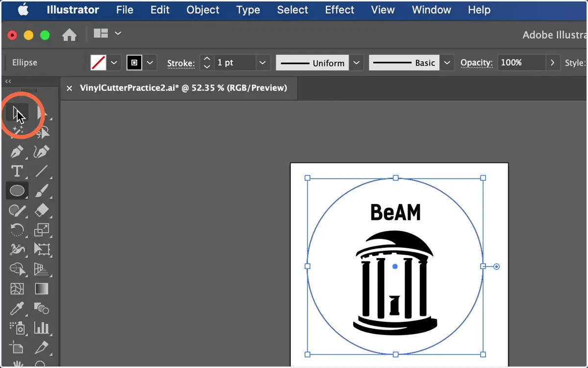The image size is (588, 368).
Task: Select the Eraser tool
Action: point(42,210)
